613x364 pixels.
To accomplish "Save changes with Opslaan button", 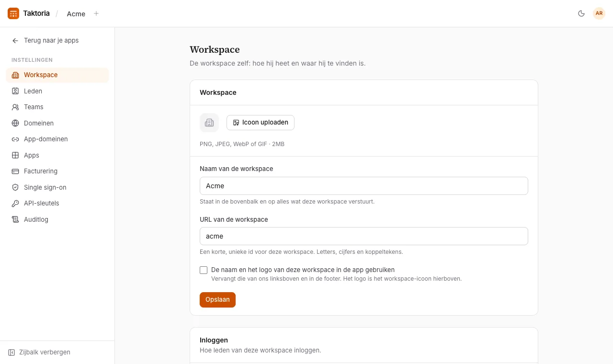I will coord(217,300).
